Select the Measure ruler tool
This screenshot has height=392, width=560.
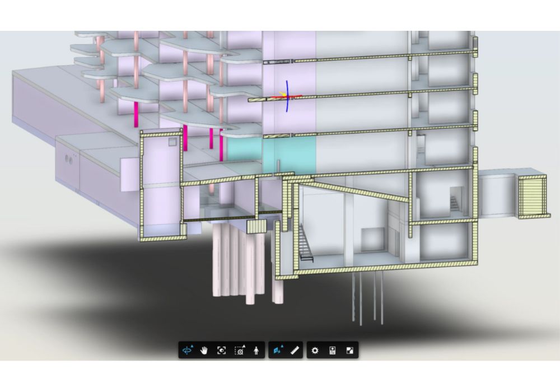coord(295,351)
